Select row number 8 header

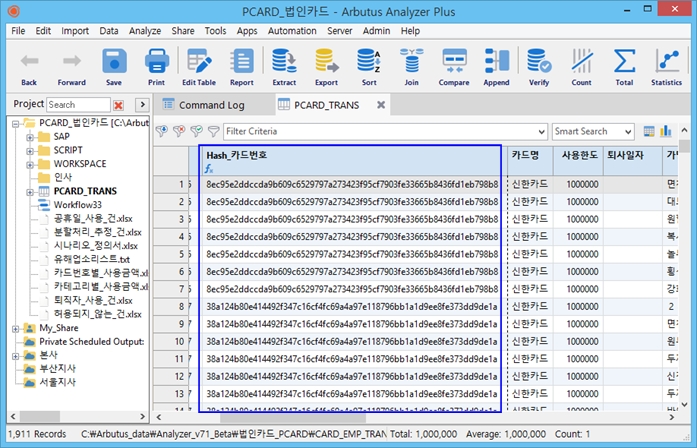pos(171,307)
